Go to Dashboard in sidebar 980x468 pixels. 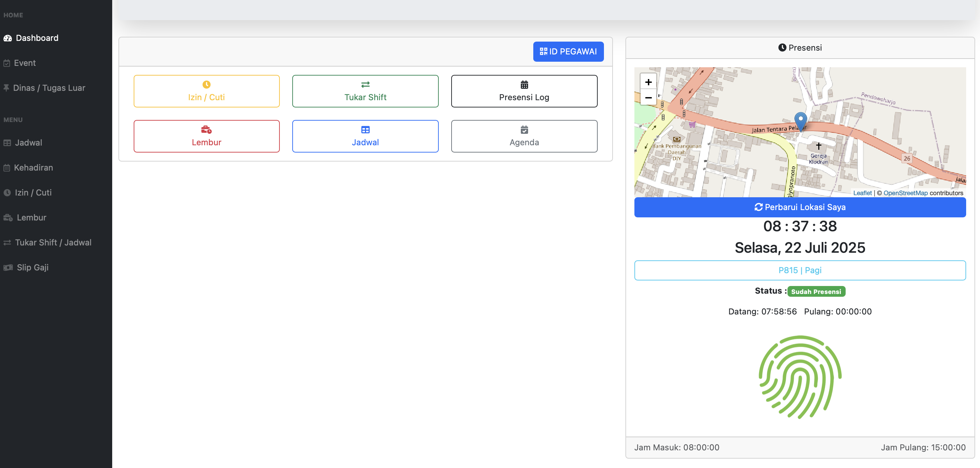(37, 38)
